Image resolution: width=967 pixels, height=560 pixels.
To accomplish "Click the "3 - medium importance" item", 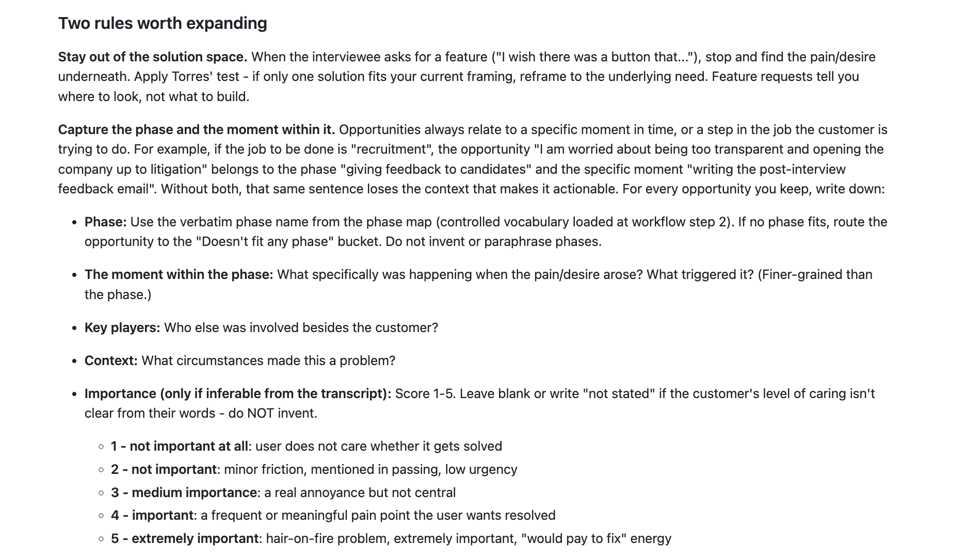I will pos(184,492).
